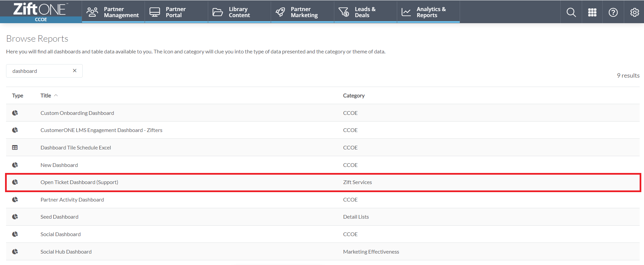Click pie icon for CustomerONE LMS Engagement Dashboard
The image size is (644, 265).
[x=15, y=130]
